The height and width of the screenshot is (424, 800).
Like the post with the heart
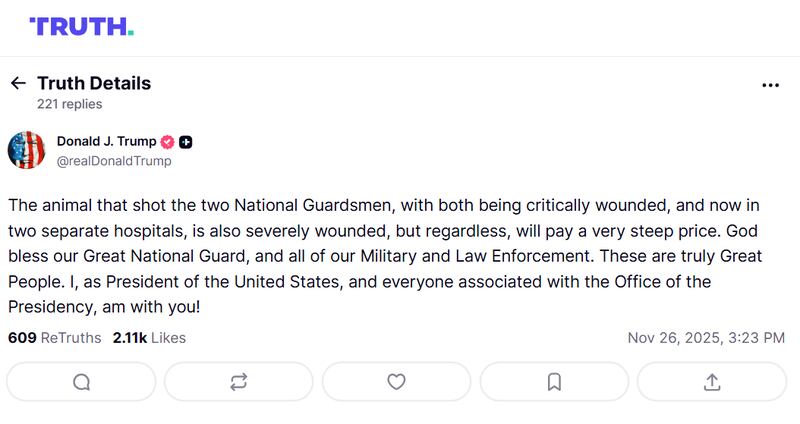[x=396, y=381]
